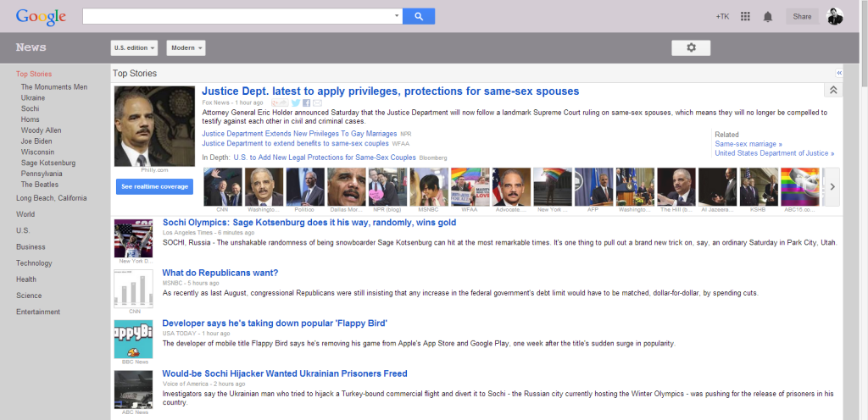Image resolution: width=868 pixels, height=420 pixels.
Task: Open The Monuments Men topic
Action: click(x=54, y=86)
